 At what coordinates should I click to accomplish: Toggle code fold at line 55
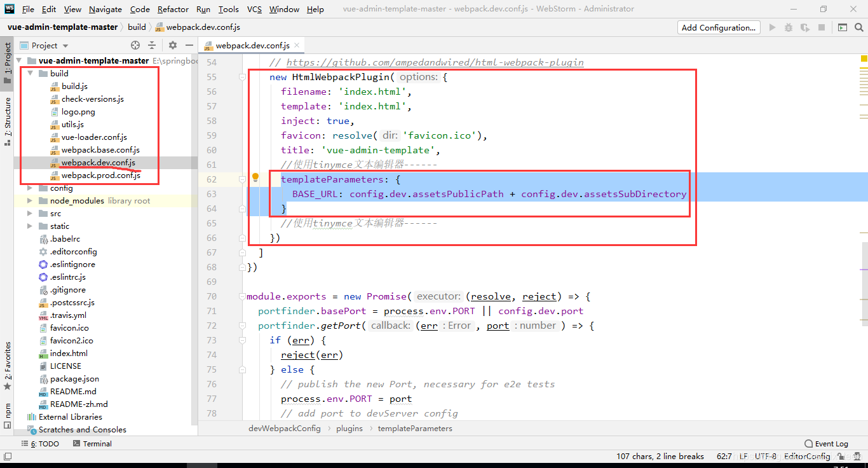click(242, 77)
